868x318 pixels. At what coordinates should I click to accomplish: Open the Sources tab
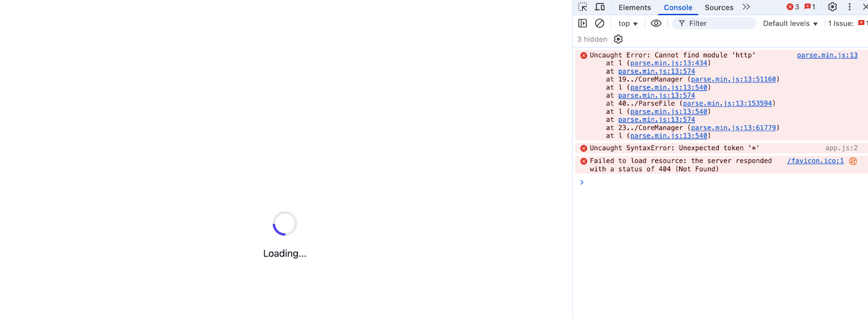(x=719, y=8)
